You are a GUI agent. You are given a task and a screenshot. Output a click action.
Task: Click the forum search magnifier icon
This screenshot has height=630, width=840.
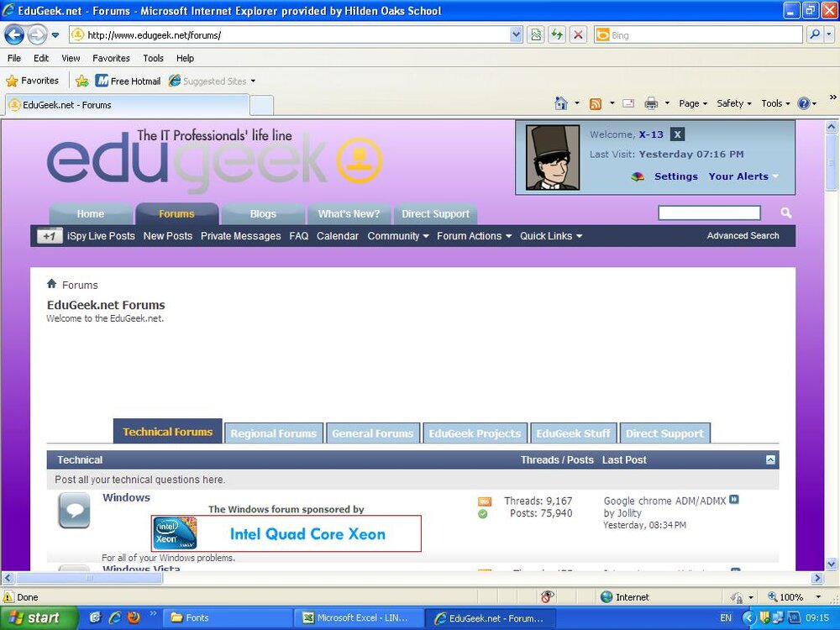point(786,213)
